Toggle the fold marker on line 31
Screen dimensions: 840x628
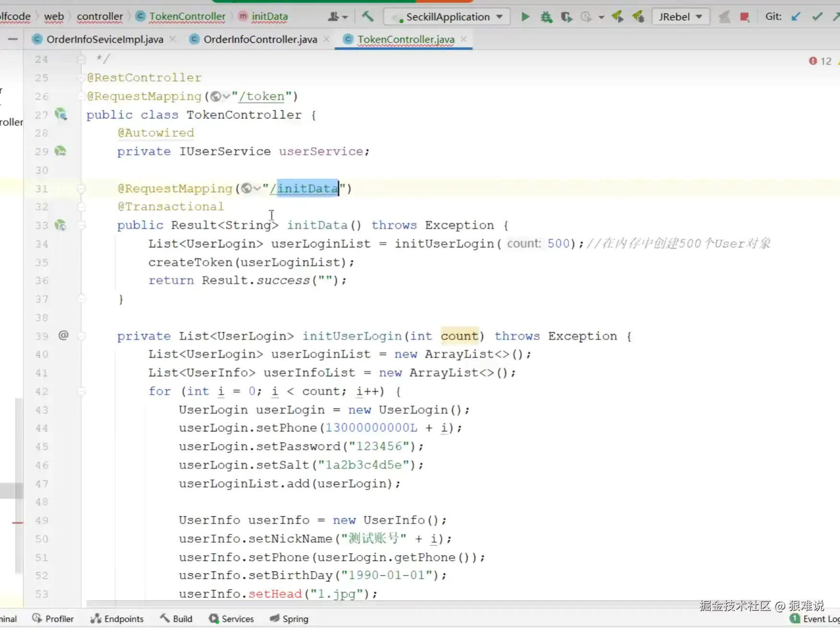coord(82,189)
